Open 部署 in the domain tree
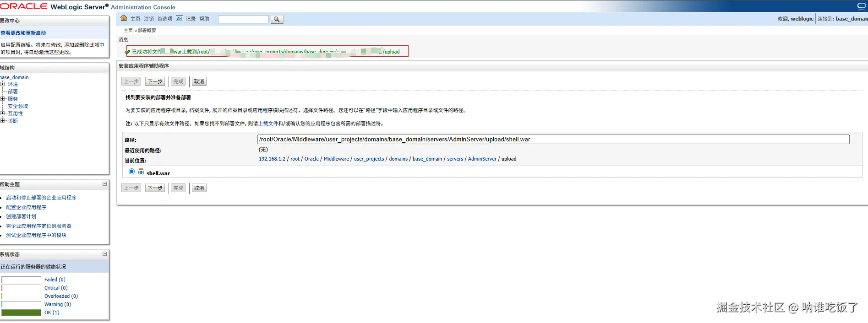868x323 pixels. [13, 92]
